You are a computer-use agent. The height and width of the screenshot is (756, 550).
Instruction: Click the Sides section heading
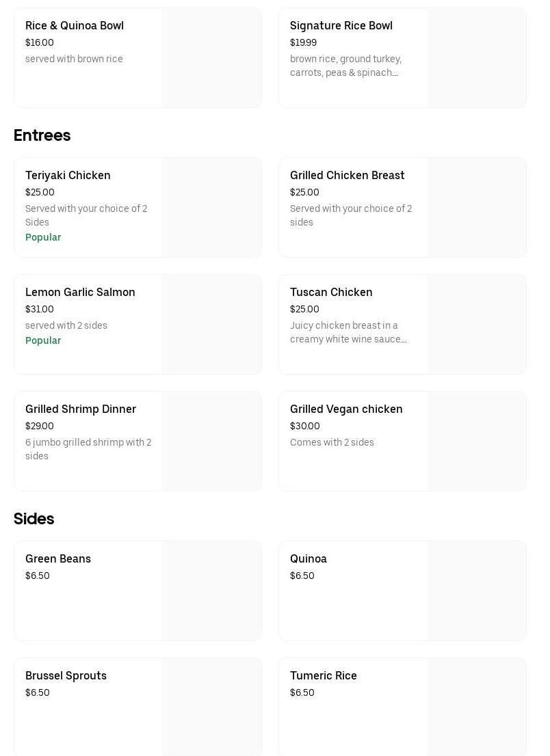pos(34,519)
